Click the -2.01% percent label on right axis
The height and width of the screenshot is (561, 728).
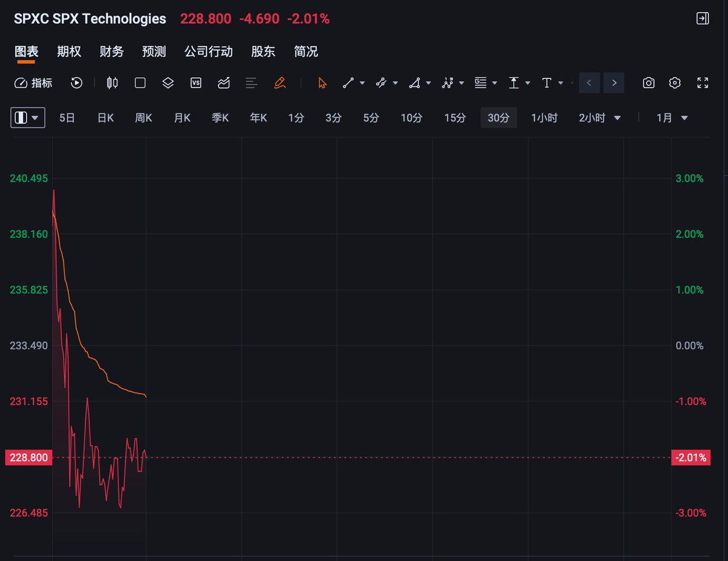pos(692,458)
